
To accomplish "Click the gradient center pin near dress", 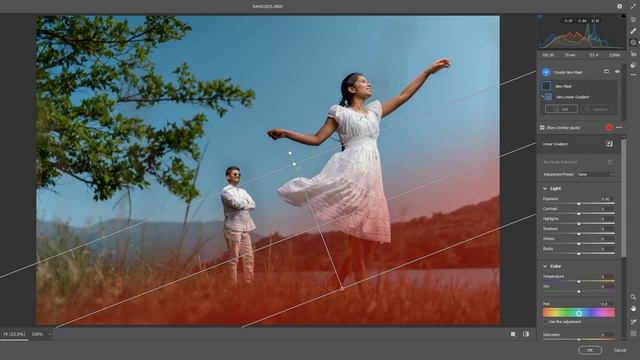I will click(x=294, y=164).
